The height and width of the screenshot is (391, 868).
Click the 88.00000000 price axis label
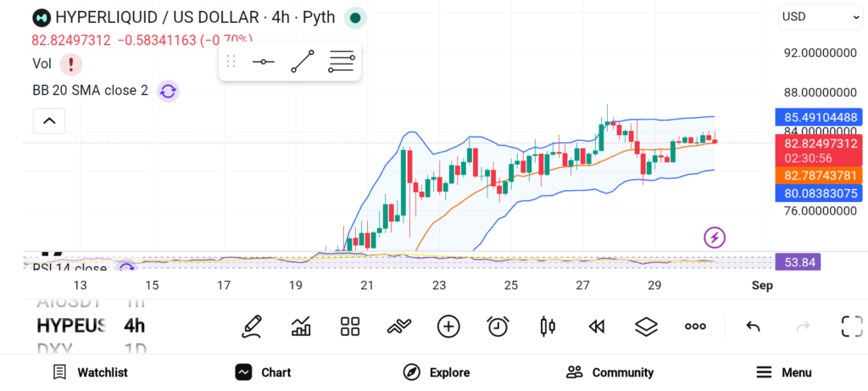coord(821,92)
